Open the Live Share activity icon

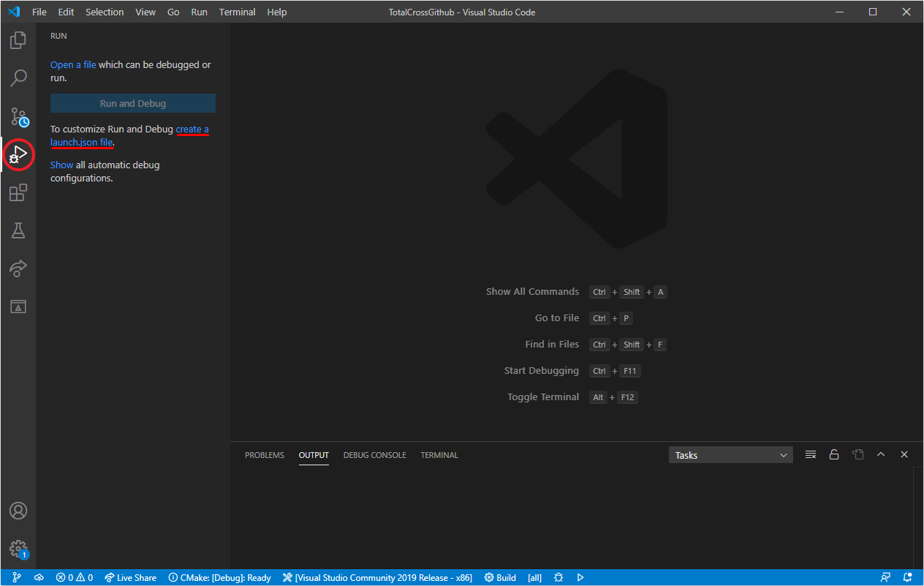tap(18, 268)
